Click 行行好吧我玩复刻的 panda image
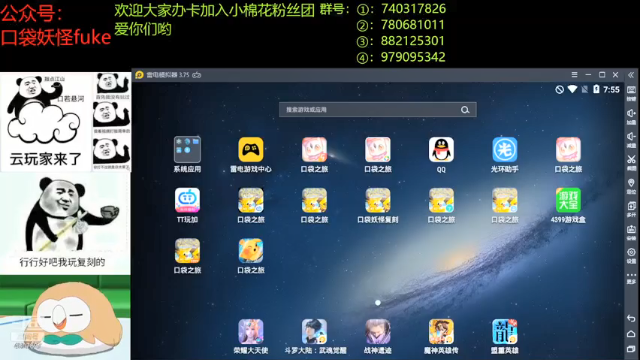Viewport: 640px width, 360px height. (x=65, y=223)
